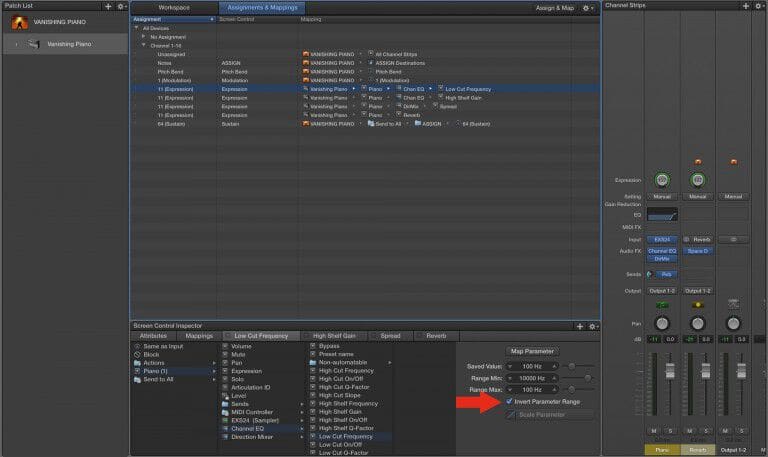
Task: Adjust the Piano strip volume fader
Action: [x=670, y=371]
